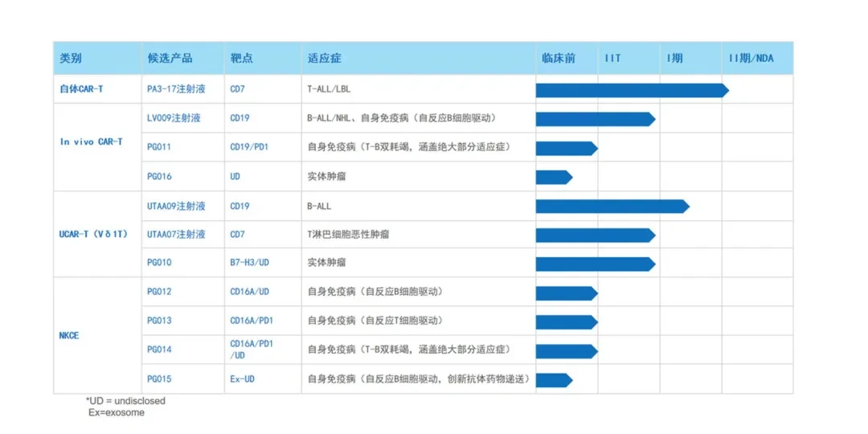The image size is (868, 434).
Task: Click the B-ALL indication of UTAA09
Action: (319, 206)
